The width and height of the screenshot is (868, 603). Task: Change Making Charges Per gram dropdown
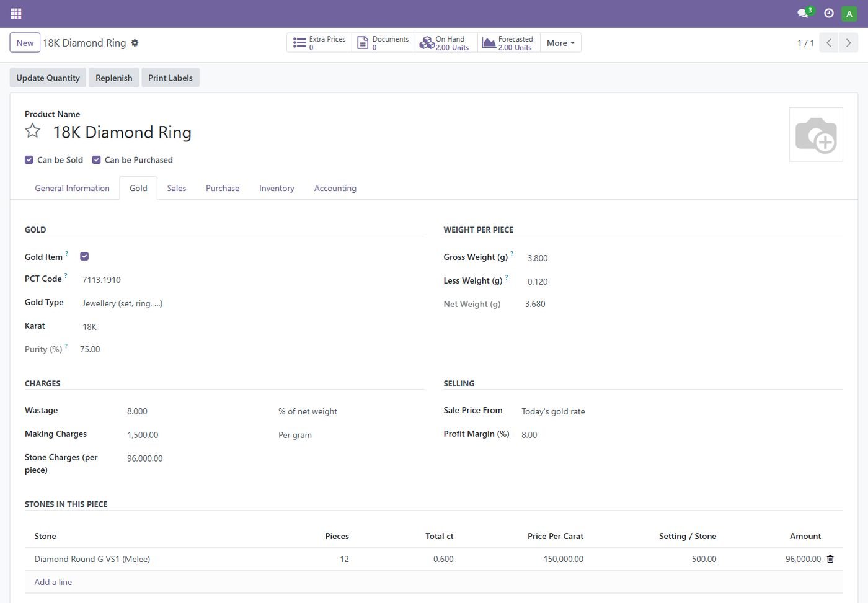click(350, 435)
